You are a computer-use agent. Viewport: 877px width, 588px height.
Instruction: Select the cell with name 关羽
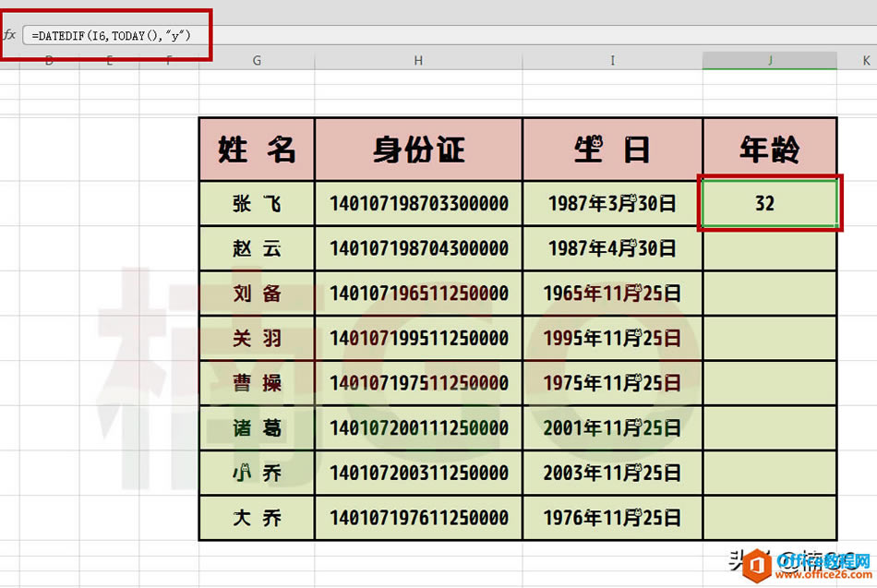click(258, 339)
